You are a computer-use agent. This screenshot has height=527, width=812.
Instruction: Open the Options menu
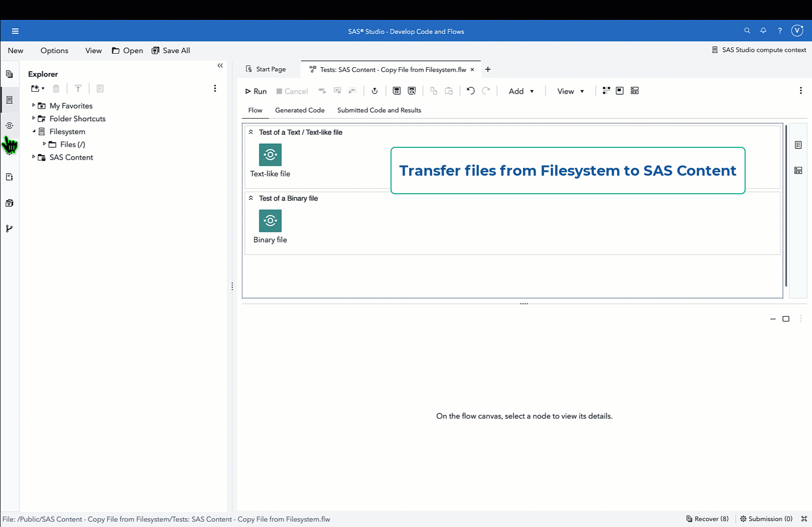[54, 51]
